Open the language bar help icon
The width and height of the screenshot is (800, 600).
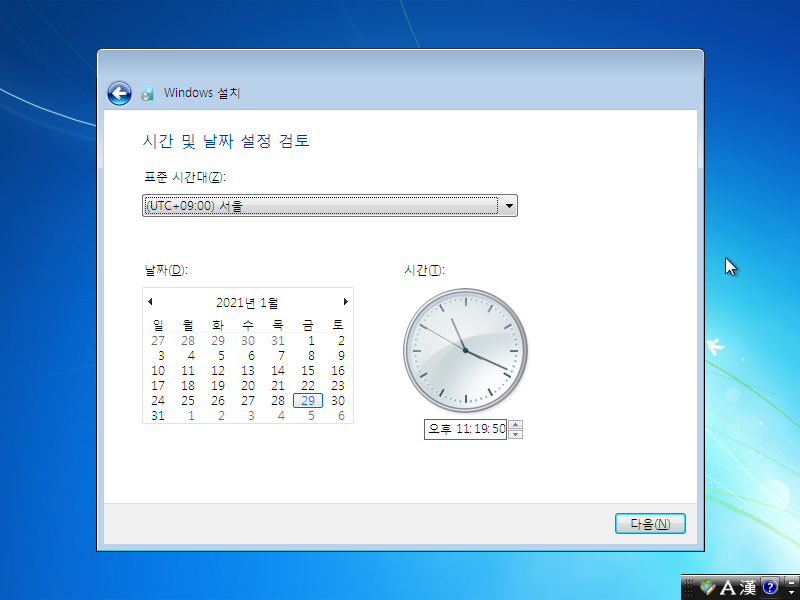[x=769, y=587]
